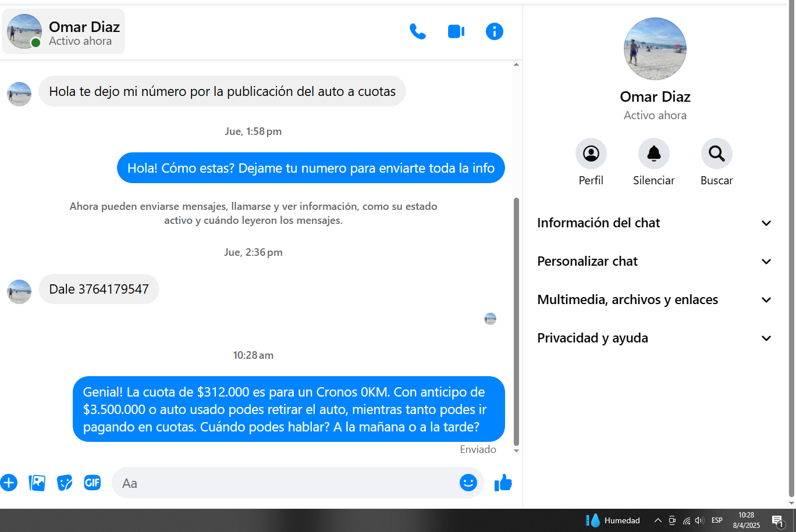This screenshot has height=532, width=796.
Task: Search the conversation using Buscar
Action: pyautogui.click(x=716, y=154)
